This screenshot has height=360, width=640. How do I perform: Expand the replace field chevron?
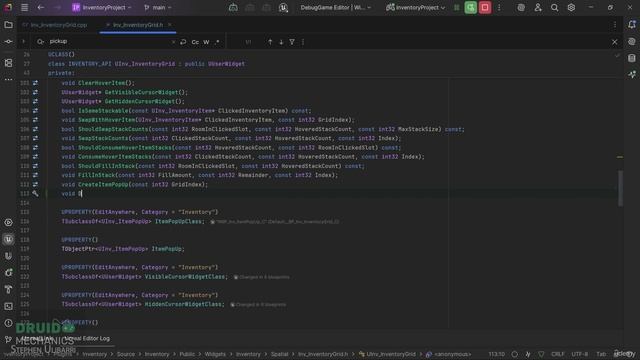point(23,42)
